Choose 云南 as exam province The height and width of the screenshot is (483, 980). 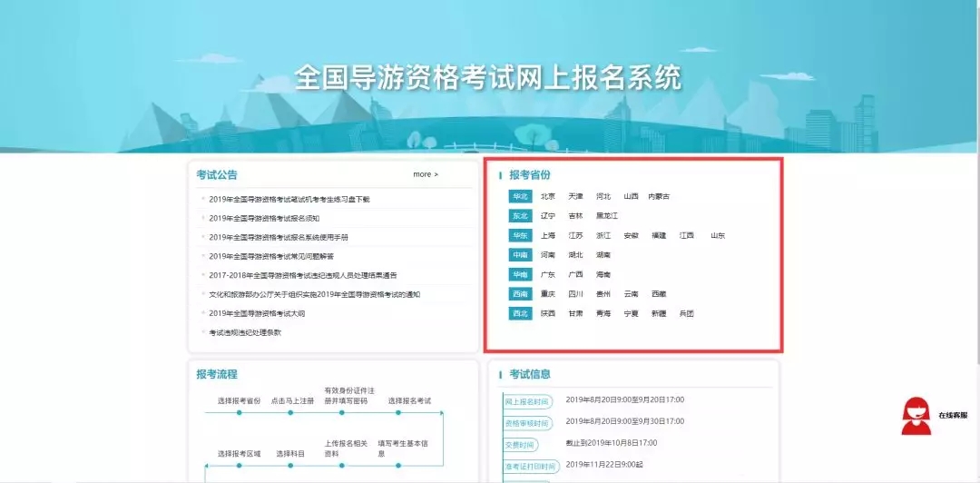[x=631, y=294]
